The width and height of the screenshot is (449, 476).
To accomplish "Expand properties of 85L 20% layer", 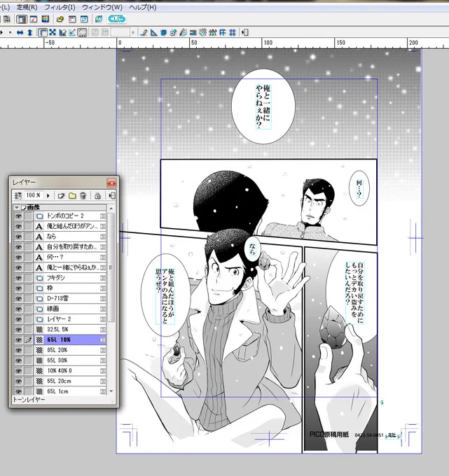I will click(103, 350).
